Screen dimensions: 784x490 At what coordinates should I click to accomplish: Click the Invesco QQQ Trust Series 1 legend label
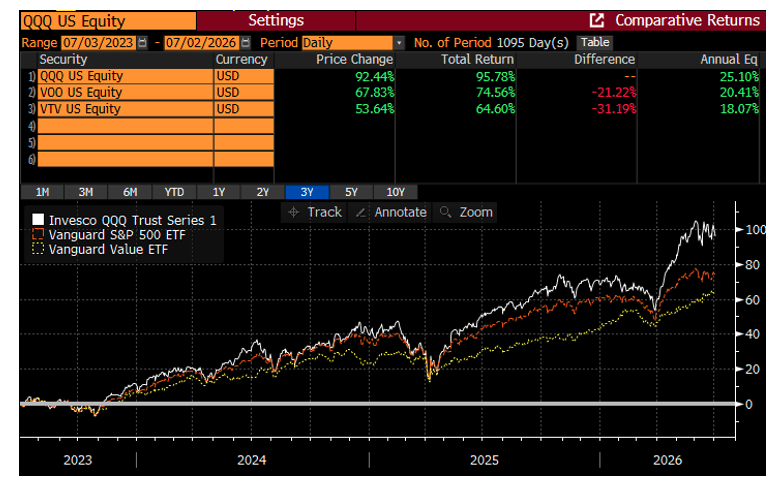132,220
